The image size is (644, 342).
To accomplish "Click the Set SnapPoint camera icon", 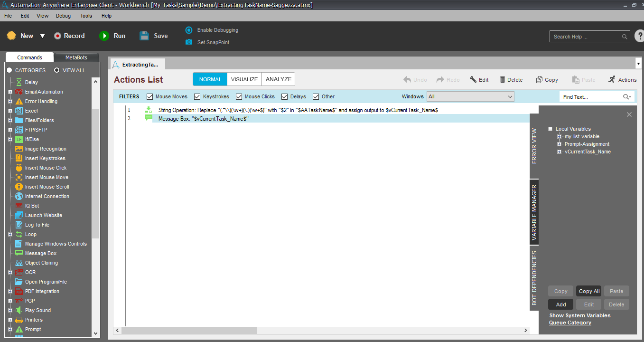I will tap(189, 42).
